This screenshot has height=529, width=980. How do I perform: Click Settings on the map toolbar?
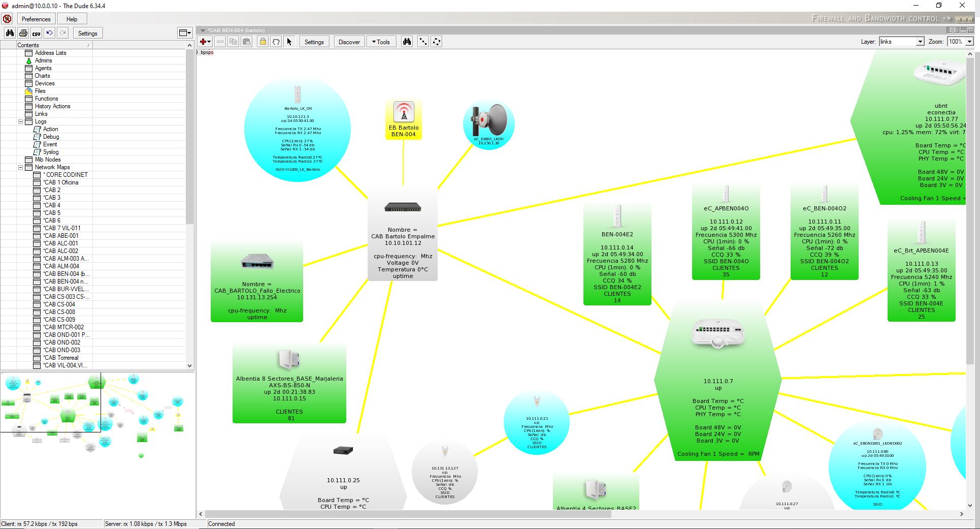click(x=314, y=42)
